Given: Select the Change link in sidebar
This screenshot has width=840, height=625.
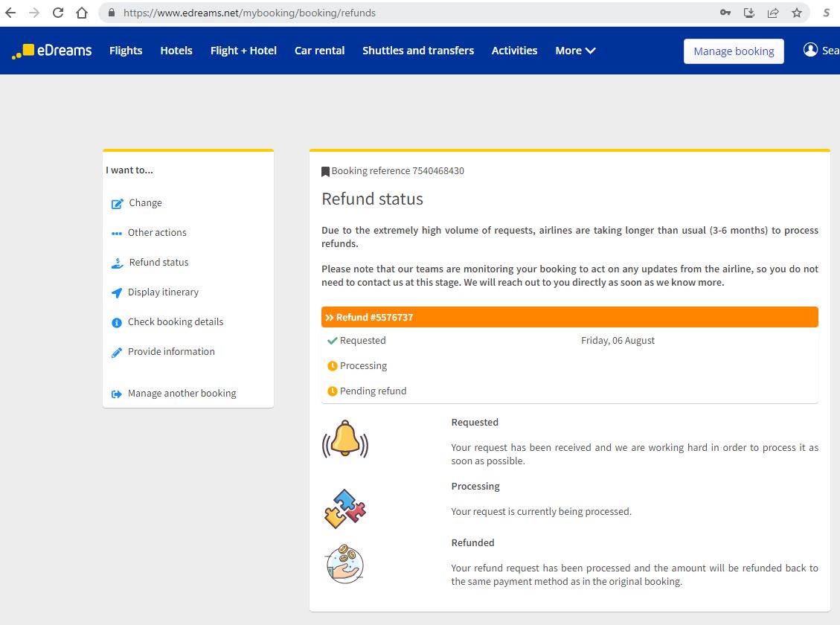Looking at the screenshot, I should click(x=145, y=203).
